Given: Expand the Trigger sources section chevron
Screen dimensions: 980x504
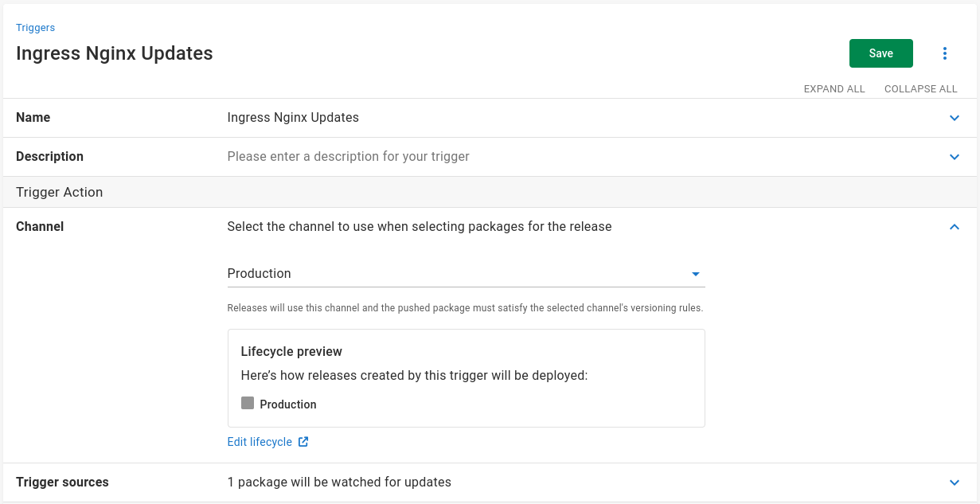Looking at the screenshot, I should [x=955, y=483].
